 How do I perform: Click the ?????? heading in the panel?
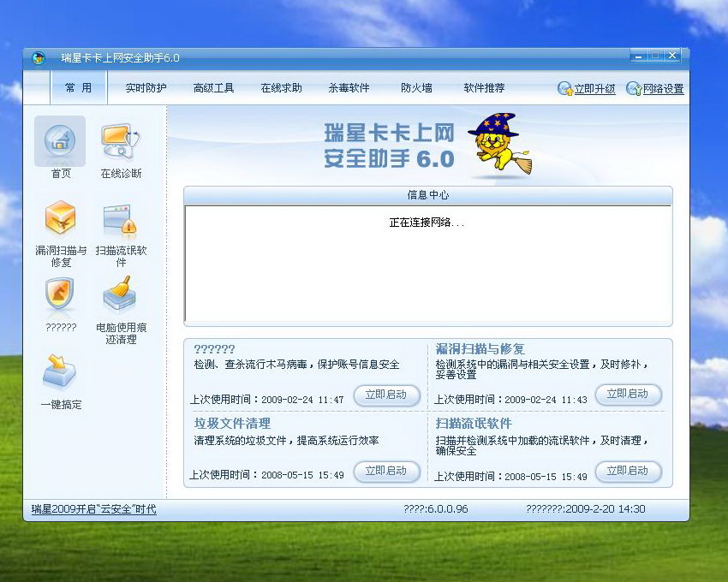click(214, 349)
